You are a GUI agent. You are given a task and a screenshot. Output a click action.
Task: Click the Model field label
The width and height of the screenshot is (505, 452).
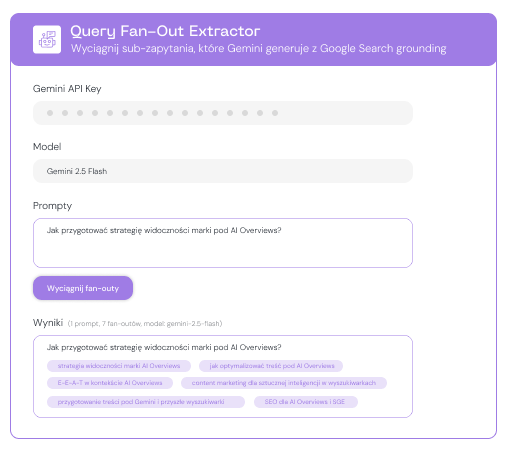47,147
